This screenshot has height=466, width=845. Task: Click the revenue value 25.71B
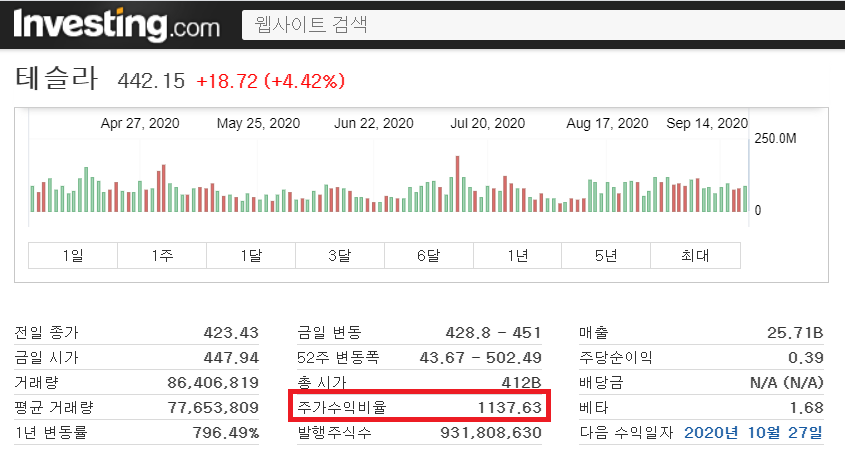pyautogui.click(x=795, y=332)
